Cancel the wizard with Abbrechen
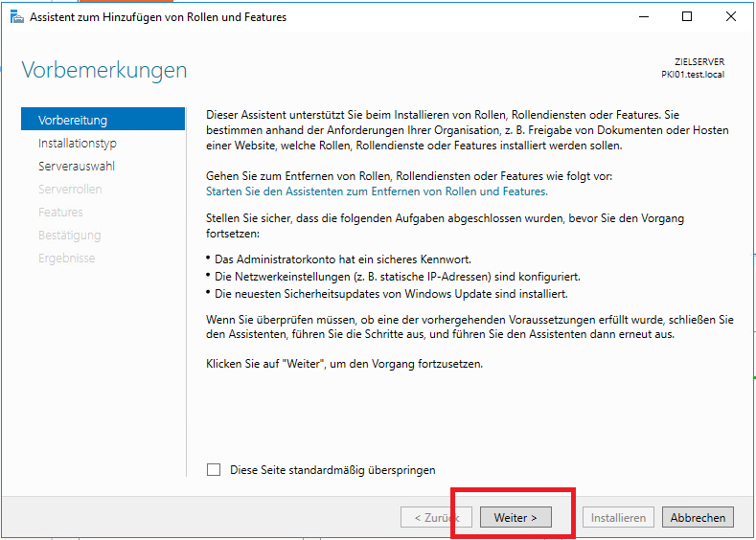Screen dimensions: 756x540 [698, 517]
